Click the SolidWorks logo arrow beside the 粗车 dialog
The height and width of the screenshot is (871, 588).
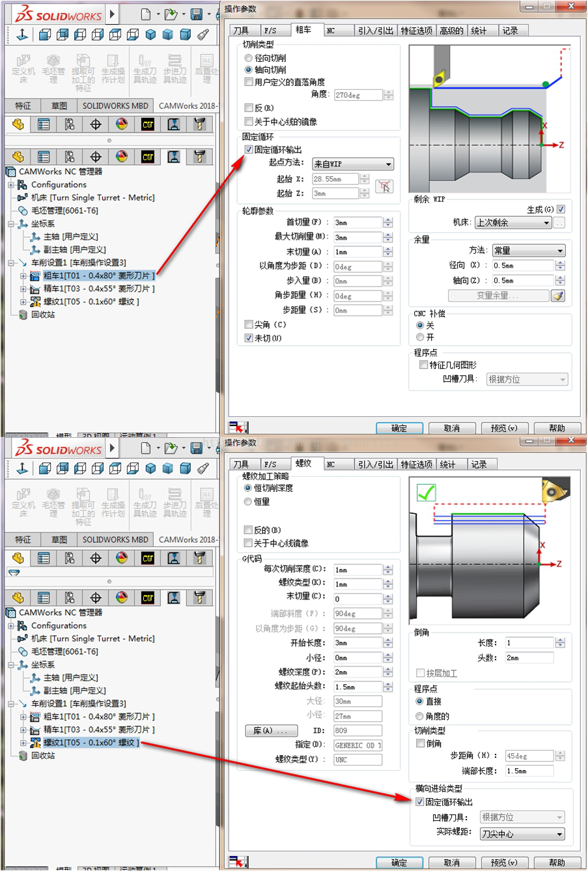(113, 14)
